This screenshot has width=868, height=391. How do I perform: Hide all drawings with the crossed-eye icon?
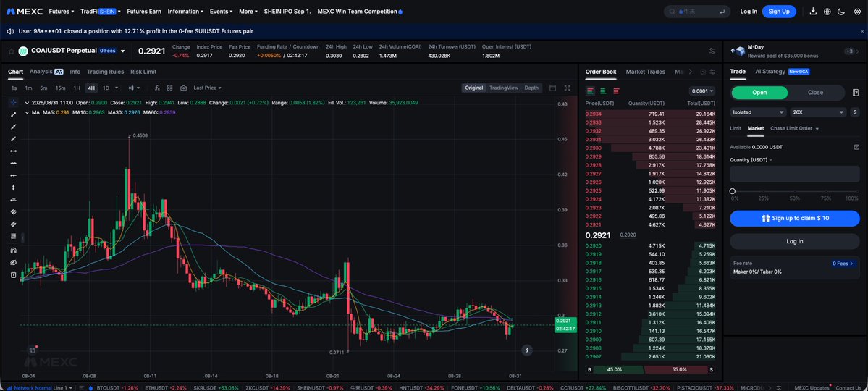click(14, 262)
